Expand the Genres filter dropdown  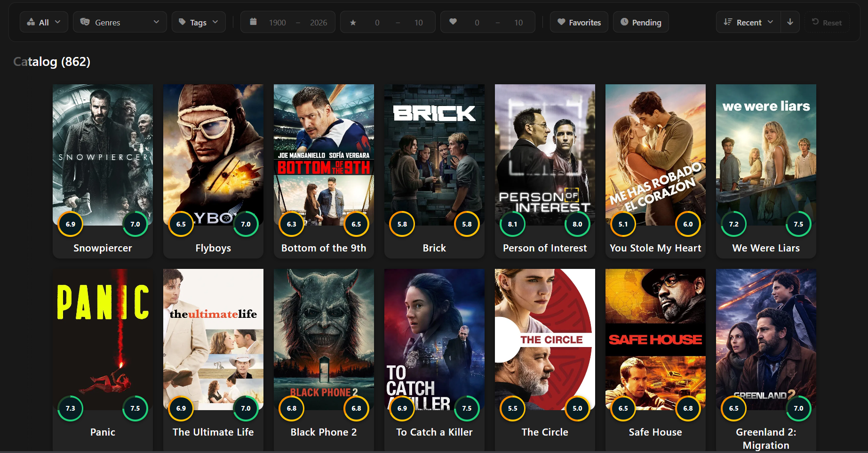coord(120,22)
